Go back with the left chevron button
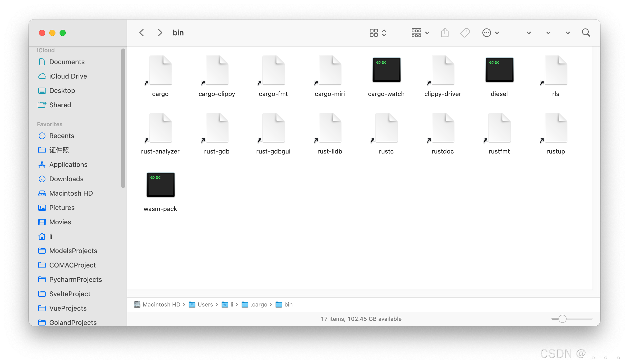 click(141, 33)
